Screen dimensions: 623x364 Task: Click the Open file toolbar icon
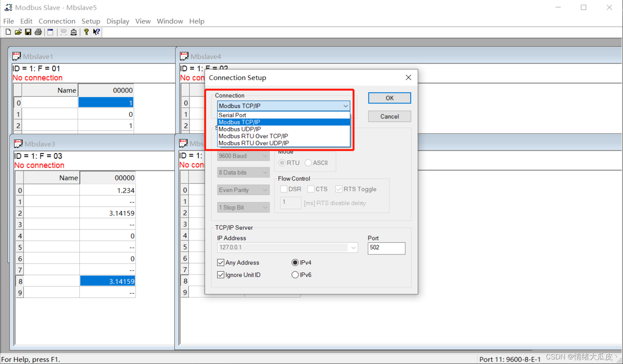pyautogui.click(x=18, y=32)
